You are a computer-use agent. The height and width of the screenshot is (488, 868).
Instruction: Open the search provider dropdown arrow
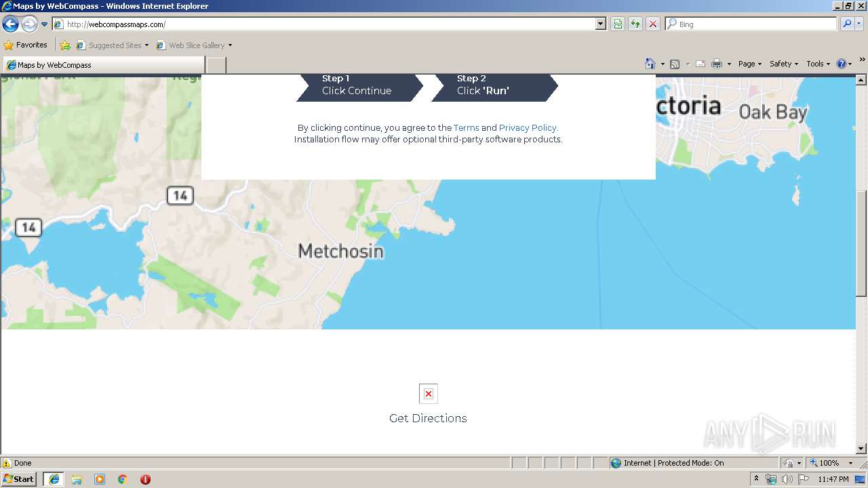860,24
